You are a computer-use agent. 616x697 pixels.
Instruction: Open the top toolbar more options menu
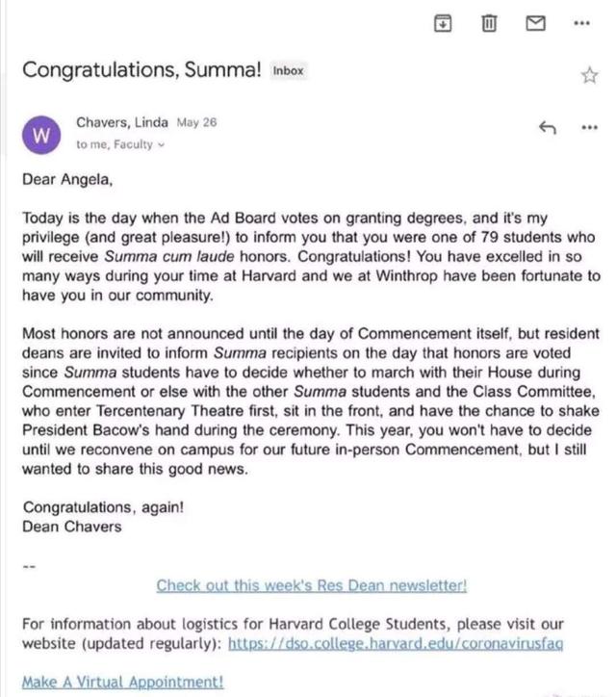(581, 23)
